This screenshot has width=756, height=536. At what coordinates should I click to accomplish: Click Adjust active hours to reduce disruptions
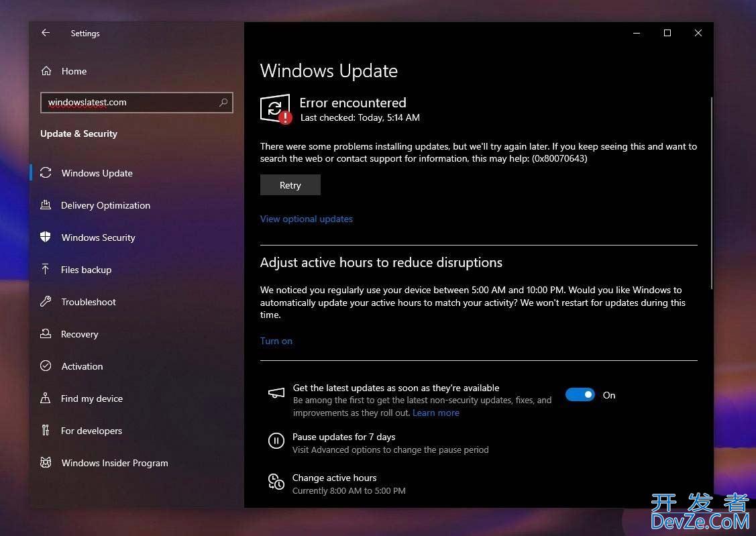point(381,262)
